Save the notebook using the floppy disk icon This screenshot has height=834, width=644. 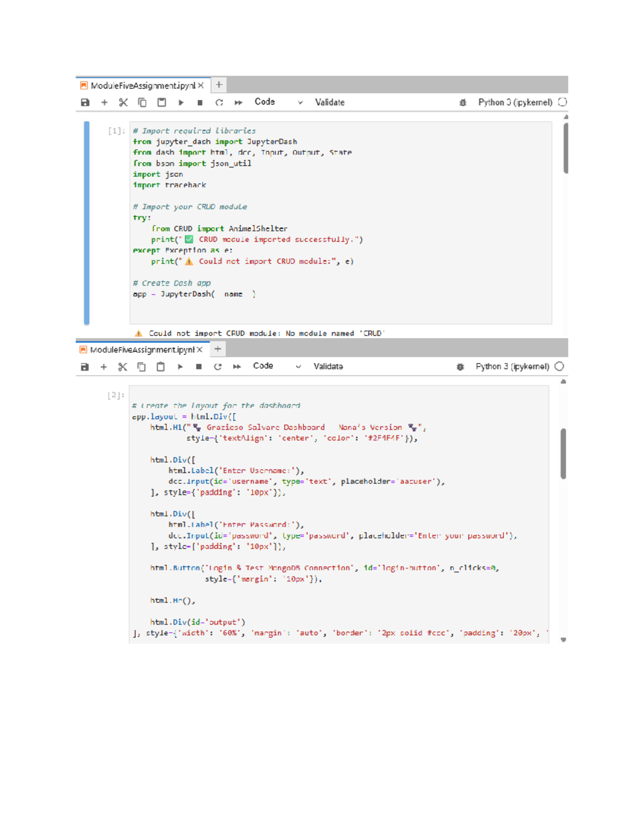point(85,102)
